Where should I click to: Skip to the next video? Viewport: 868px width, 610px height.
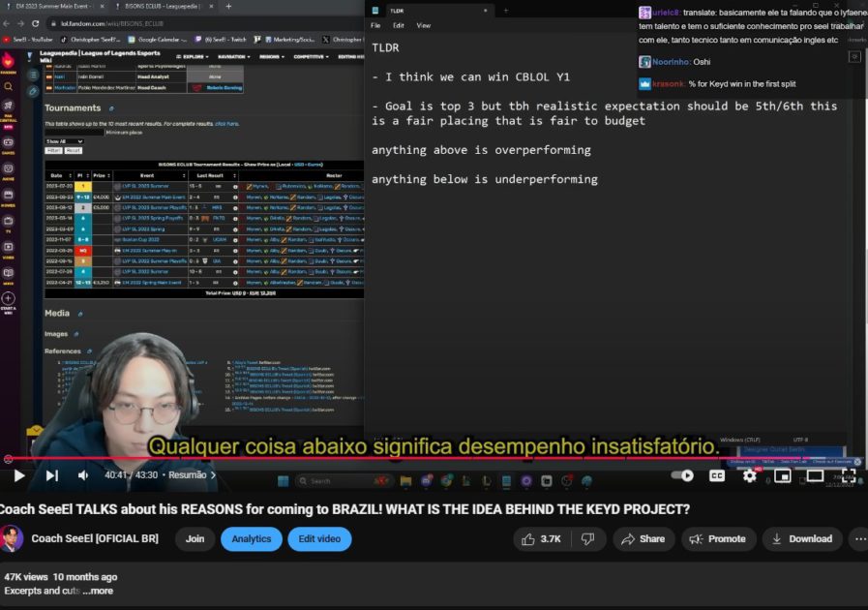pos(51,475)
